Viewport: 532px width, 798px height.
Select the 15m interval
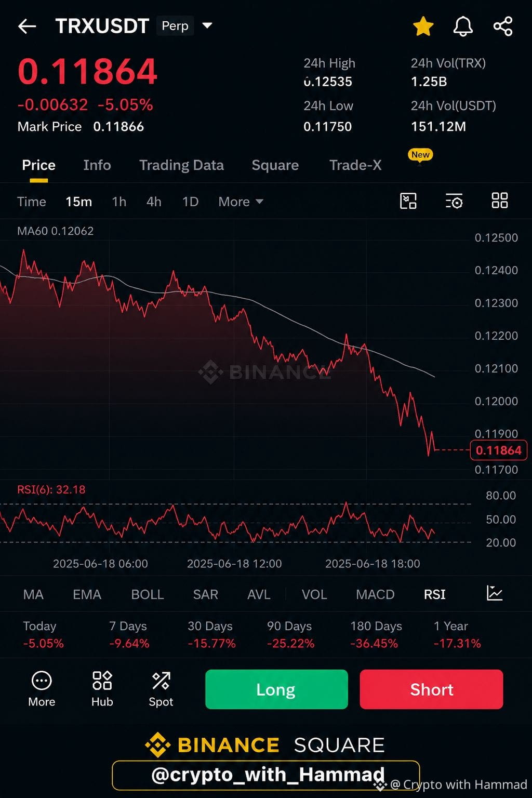(x=78, y=202)
